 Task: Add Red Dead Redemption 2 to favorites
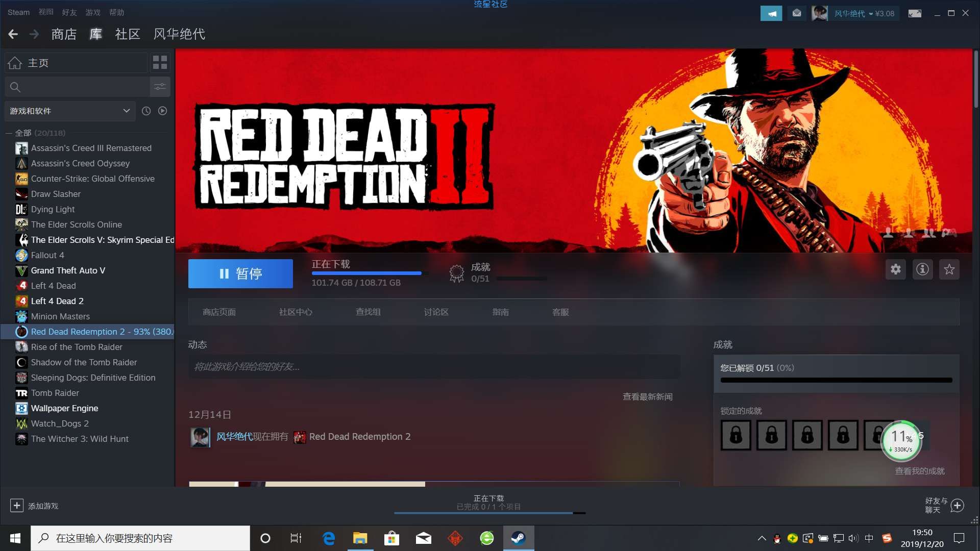949,269
